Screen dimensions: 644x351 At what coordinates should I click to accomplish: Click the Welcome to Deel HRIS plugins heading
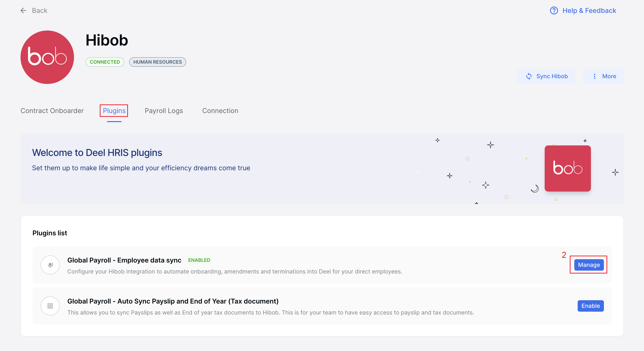pyautogui.click(x=97, y=152)
